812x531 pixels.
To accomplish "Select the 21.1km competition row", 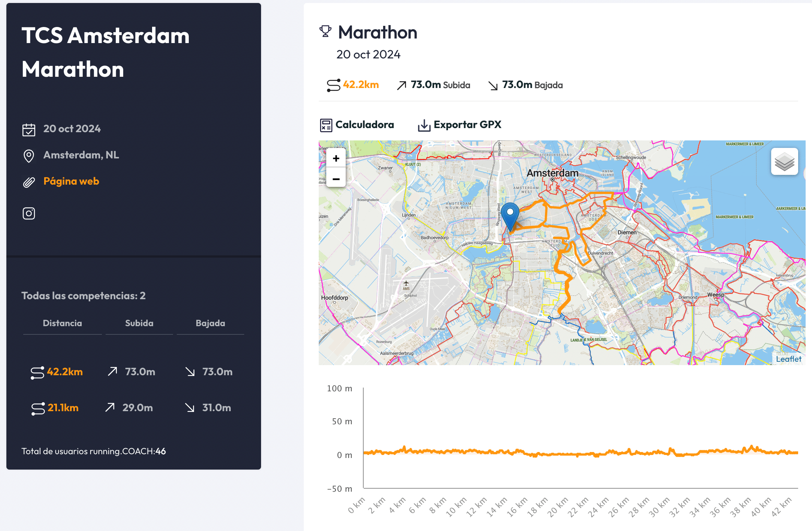I will click(x=63, y=408).
